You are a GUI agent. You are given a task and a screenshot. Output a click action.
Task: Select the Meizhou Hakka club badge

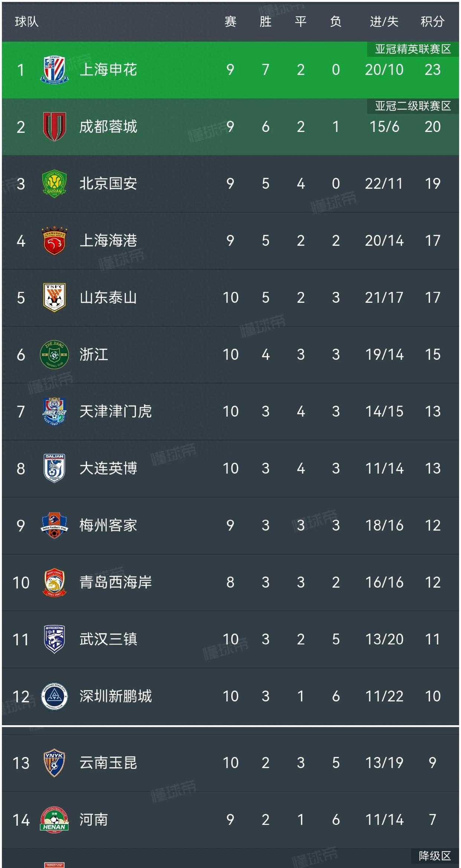tap(54, 525)
